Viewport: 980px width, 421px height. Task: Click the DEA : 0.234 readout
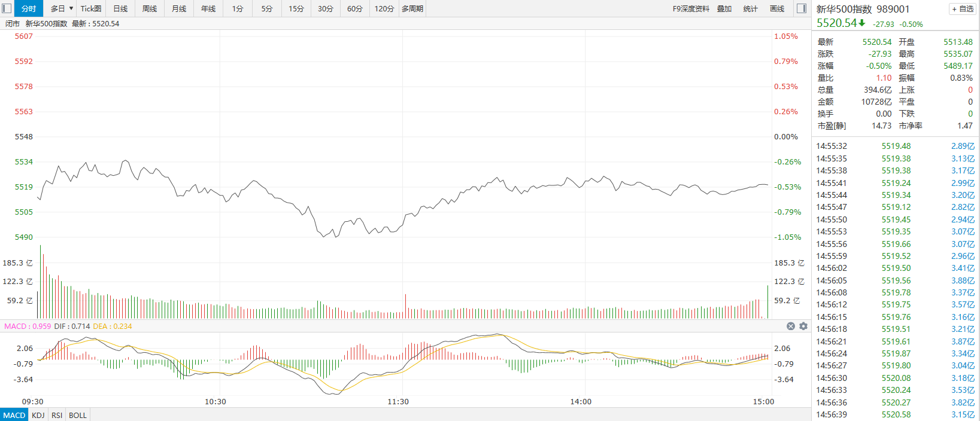[x=113, y=326]
